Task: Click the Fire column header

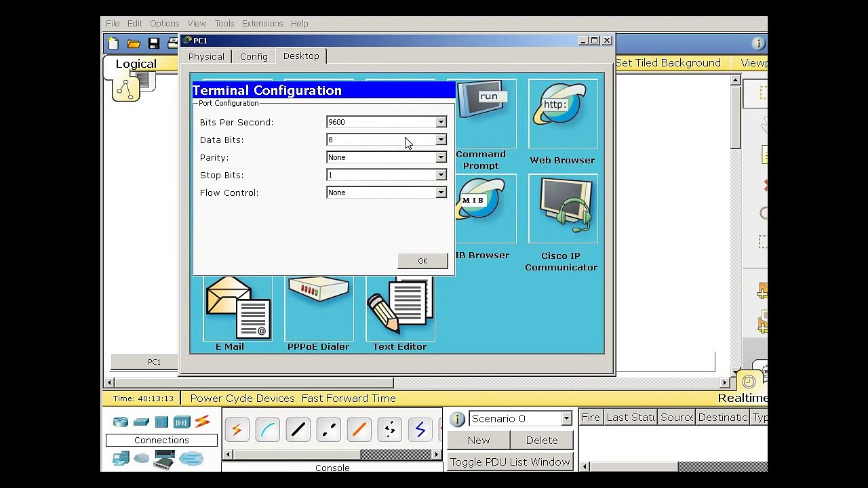Action: [x=591, y=418]
